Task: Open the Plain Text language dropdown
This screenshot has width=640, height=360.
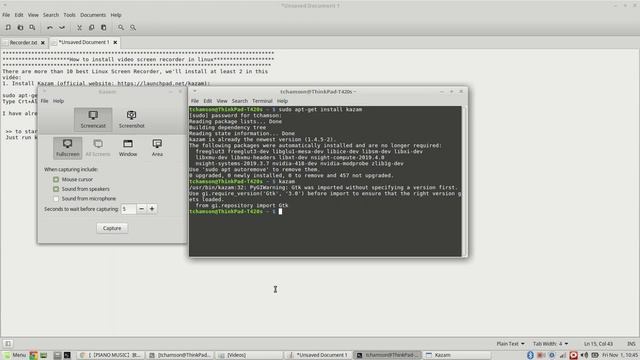Action: [510, 344]
